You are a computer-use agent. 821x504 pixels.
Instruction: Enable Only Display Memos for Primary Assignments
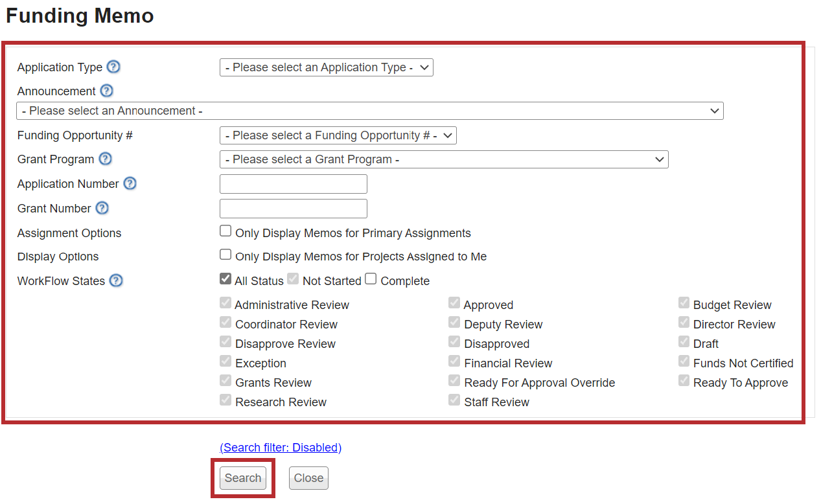click(225, 231)
